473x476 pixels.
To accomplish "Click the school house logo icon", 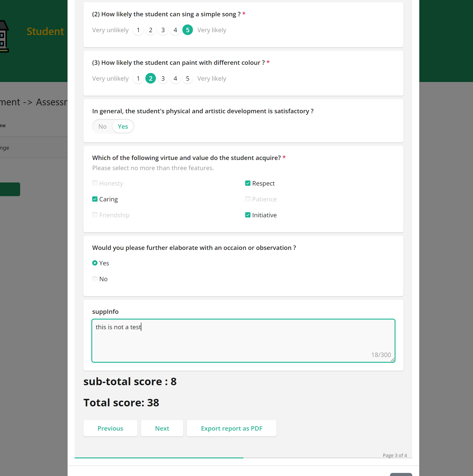I will pyautogui.click(x=4, y=36).
